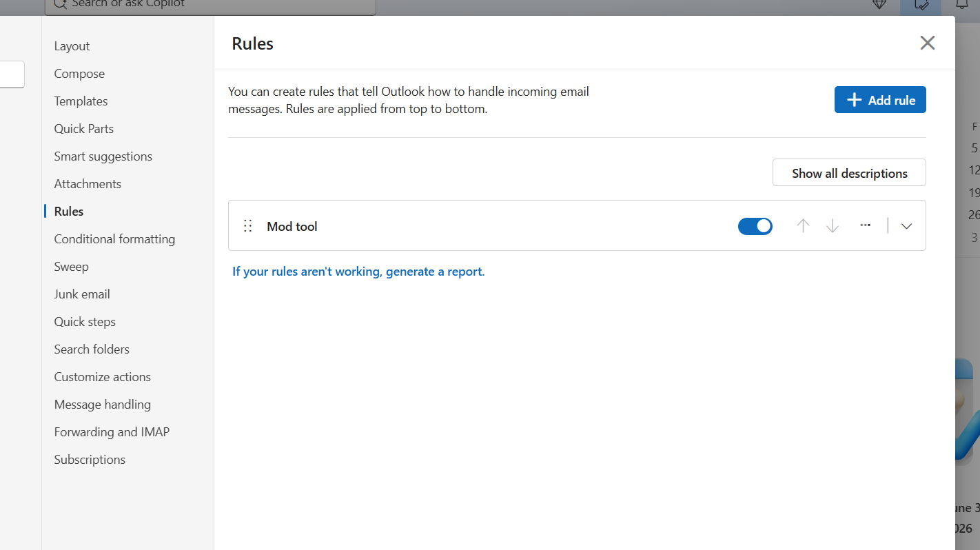980x550 pixels.
Task: Expand the Mod tool rule description chevron
Action: pos(907,226)
